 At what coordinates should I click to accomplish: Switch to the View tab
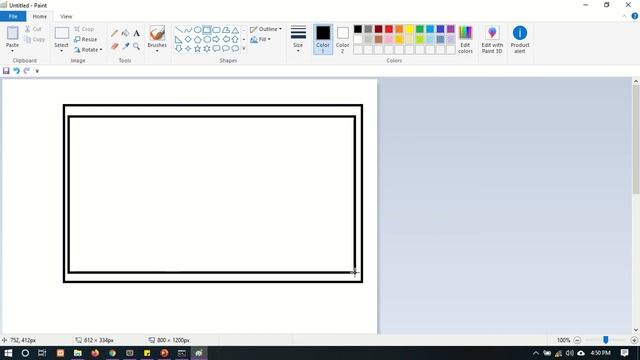(x=66, y=16)
